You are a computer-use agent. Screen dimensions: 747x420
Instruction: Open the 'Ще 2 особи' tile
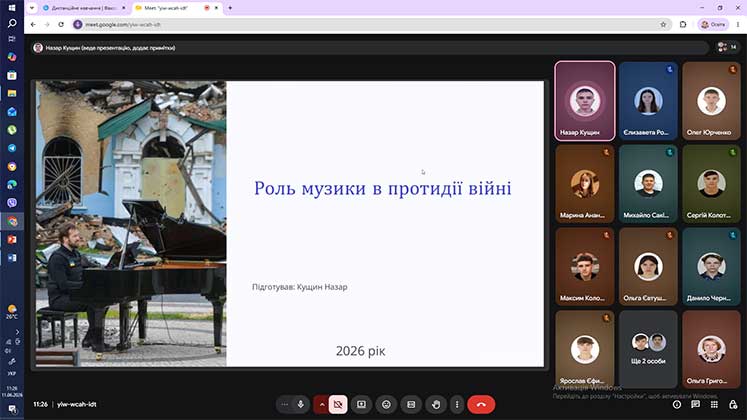coord(648,350)
